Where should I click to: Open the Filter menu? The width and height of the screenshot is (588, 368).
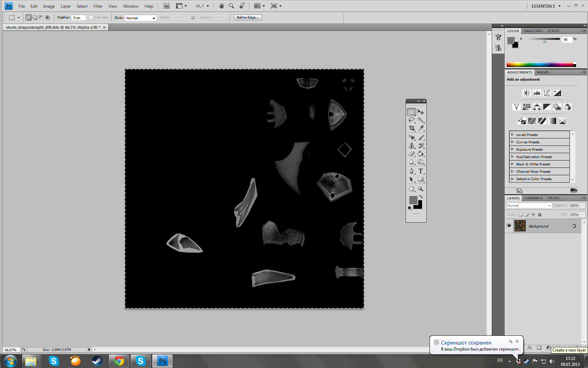98,6
